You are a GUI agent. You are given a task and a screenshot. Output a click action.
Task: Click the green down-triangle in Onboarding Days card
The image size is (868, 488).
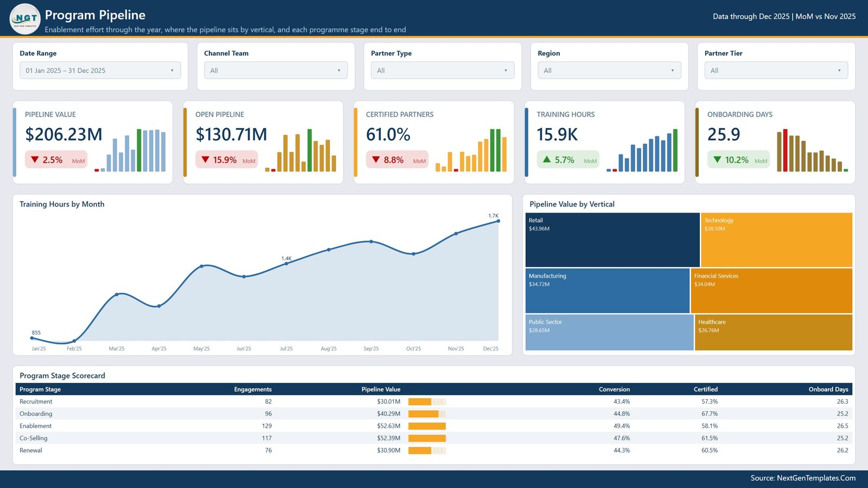click(x=717, y=160)
